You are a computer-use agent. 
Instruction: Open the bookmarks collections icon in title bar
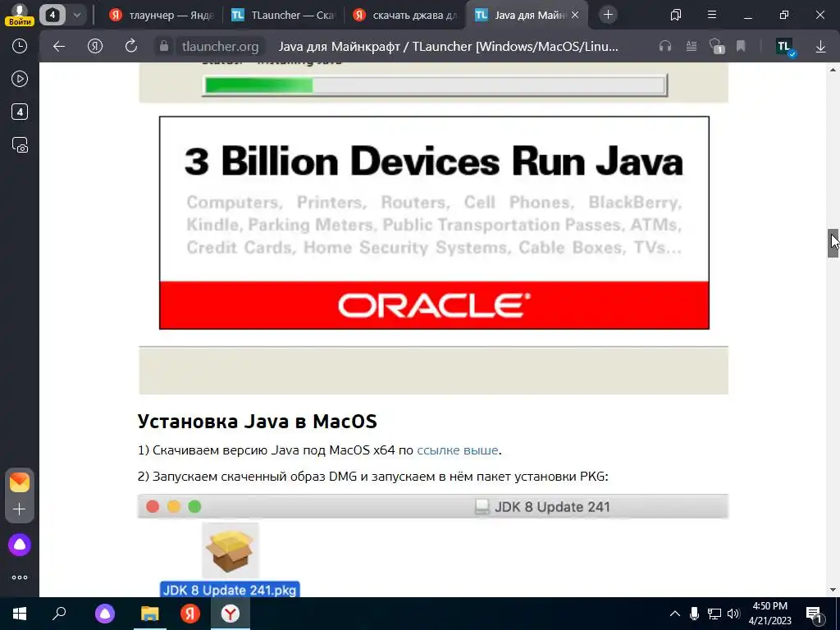pyautogui.click(x=676, y=15)
